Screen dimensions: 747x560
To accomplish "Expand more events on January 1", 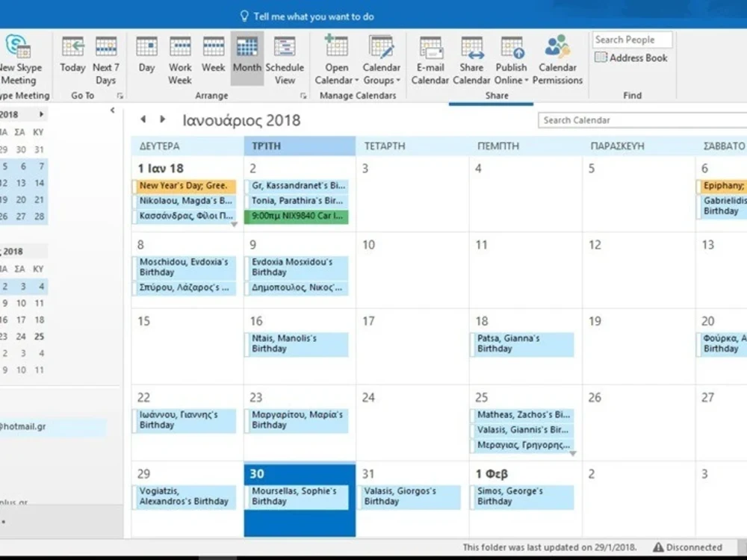I will point(234,224).
